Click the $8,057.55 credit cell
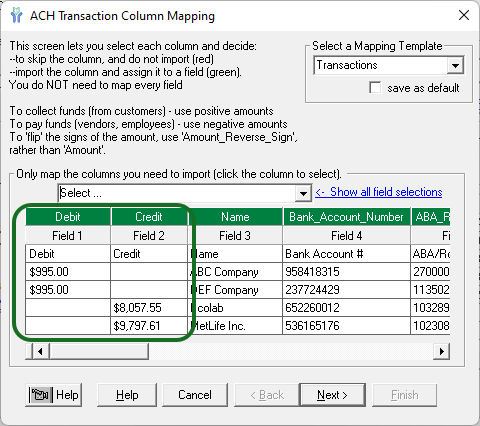Screen dimensions: 480x426 point(149,308)
